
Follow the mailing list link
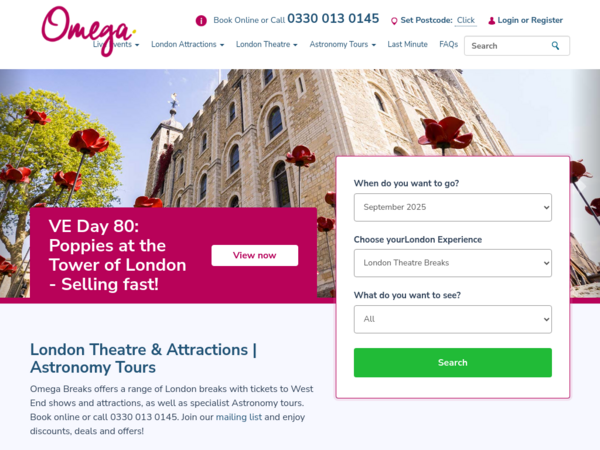click(239, 417)
